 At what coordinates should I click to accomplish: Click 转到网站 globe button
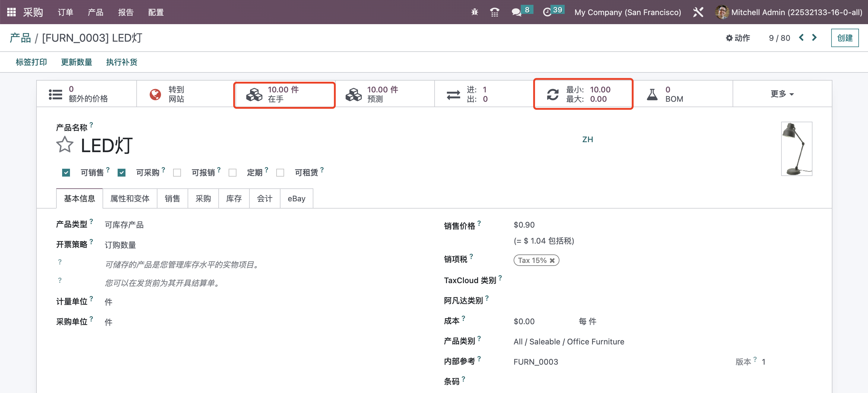tap(186, 94)
